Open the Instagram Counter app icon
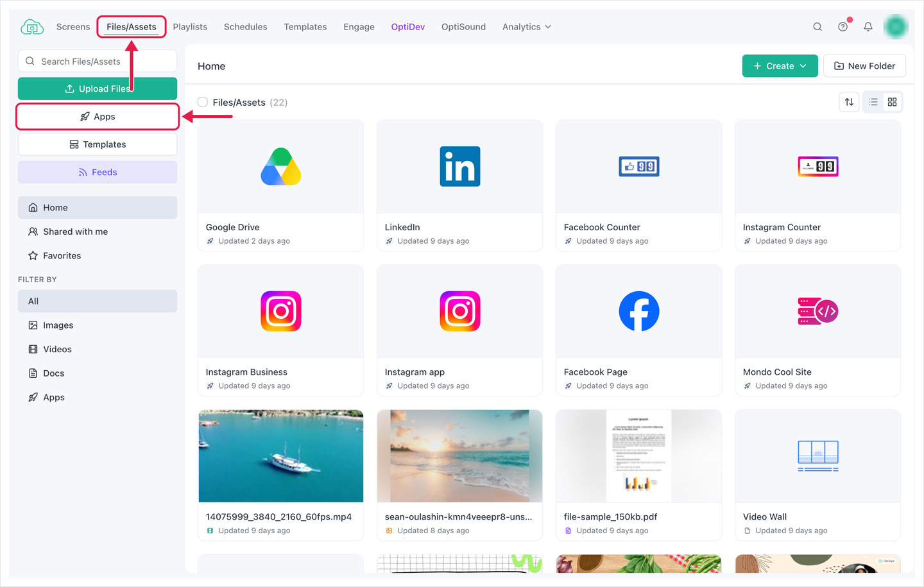Viewport: 924px width, 587px height. 818,167
